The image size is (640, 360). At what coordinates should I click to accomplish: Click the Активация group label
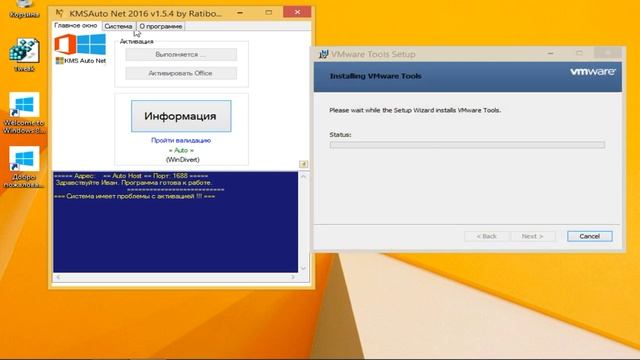click(x=136, y=42)
